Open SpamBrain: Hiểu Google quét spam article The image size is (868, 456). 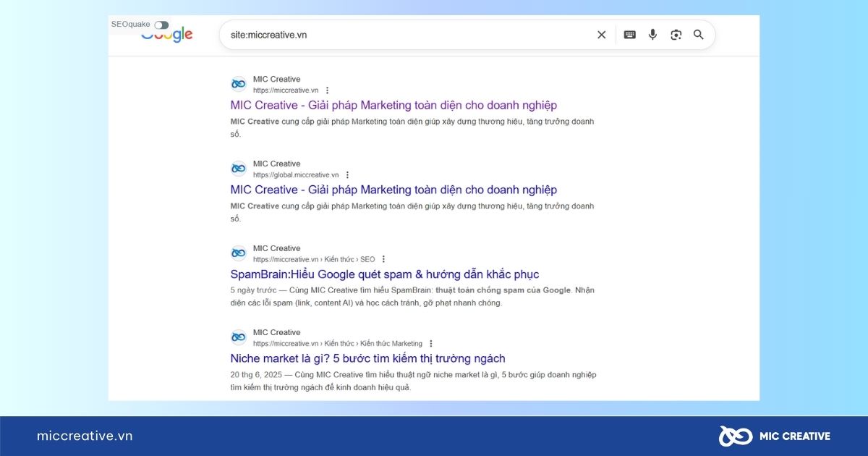[384, 274]
